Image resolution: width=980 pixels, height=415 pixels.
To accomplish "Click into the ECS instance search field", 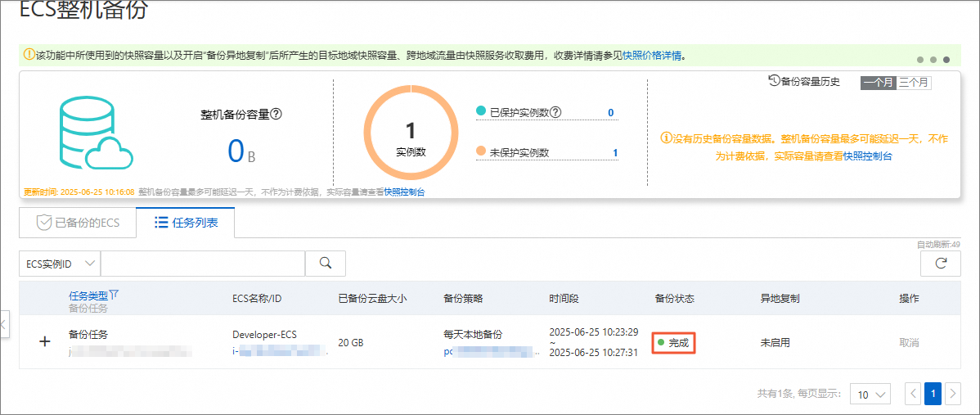I will (203, 264).
